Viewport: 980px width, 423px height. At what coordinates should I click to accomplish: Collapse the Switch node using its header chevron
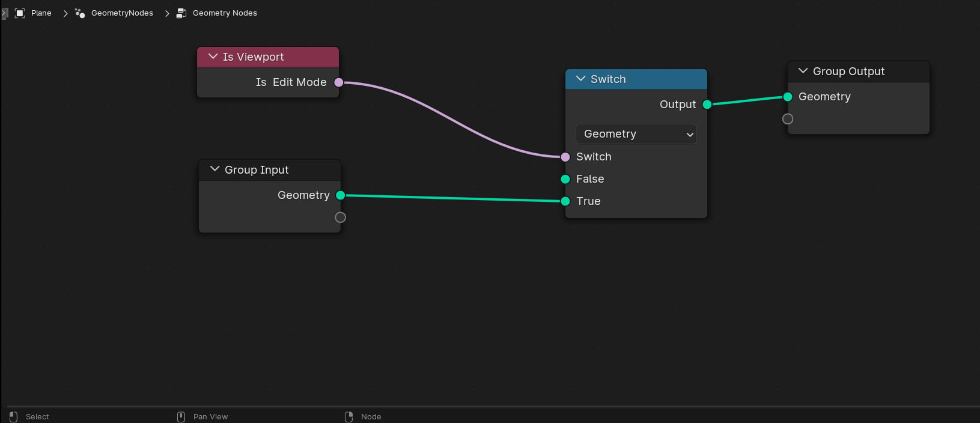(580, 79)
